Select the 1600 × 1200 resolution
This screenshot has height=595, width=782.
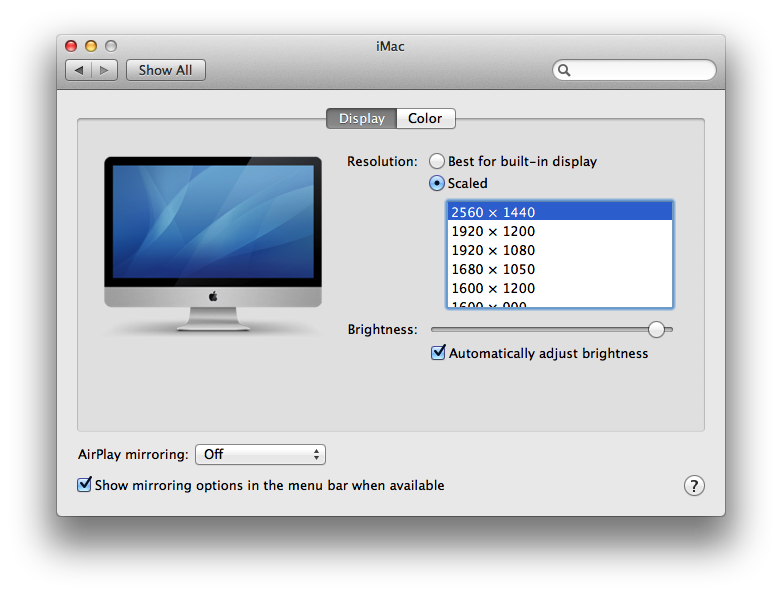[x=560, y=288]
